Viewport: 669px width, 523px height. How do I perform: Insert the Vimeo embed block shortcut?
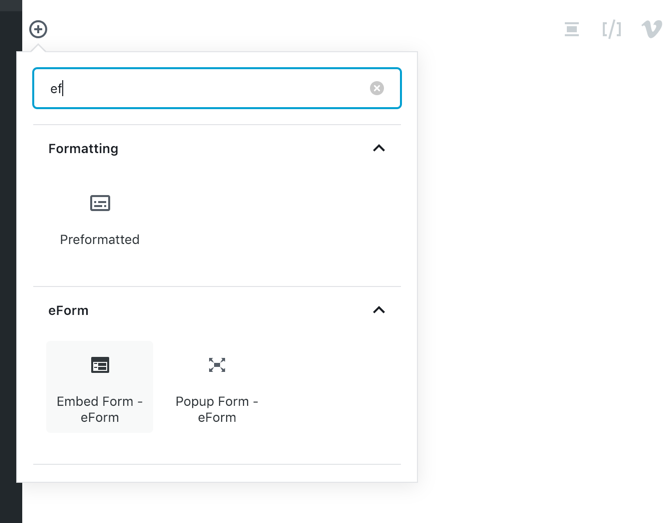[x=652, y=29]
